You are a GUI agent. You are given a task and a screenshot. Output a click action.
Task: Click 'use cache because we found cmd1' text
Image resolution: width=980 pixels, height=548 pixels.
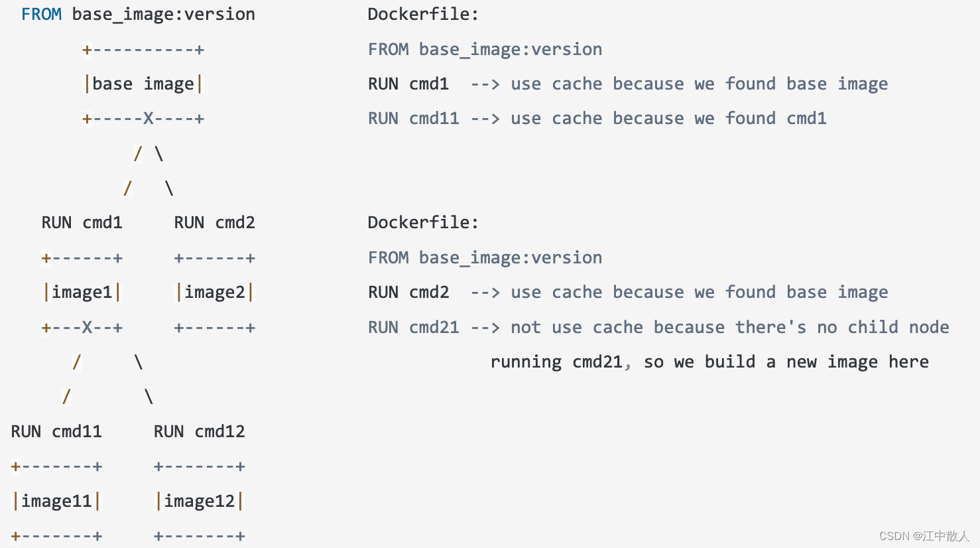tap(668, 119)
